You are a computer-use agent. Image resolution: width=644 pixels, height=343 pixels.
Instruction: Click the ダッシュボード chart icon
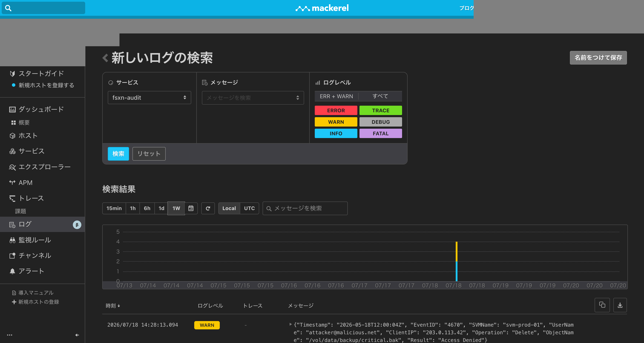[12, 110]
